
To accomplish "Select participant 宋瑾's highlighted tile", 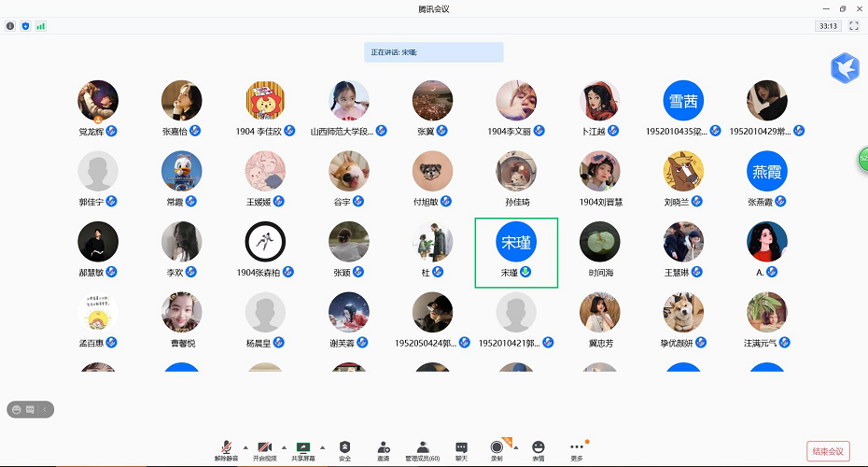I will coord(516,251).
